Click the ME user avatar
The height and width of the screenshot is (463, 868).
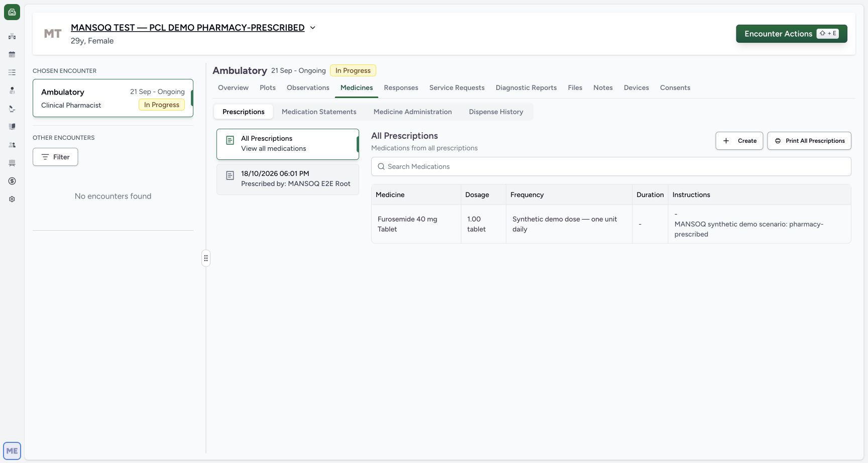12,451
